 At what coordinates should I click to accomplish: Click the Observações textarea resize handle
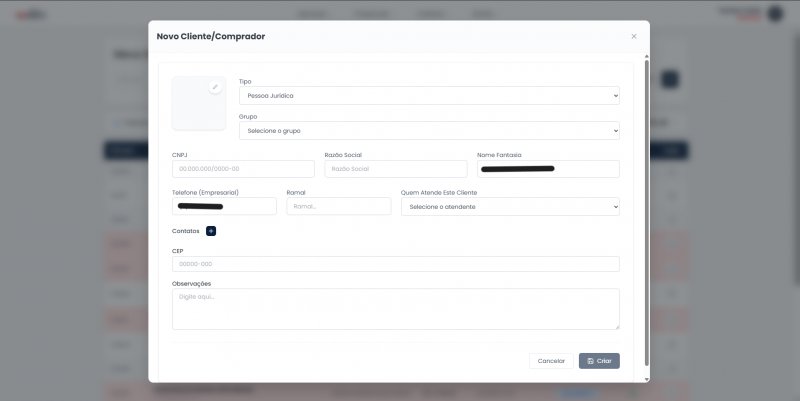pyautogui.click(x=617, y=327)
